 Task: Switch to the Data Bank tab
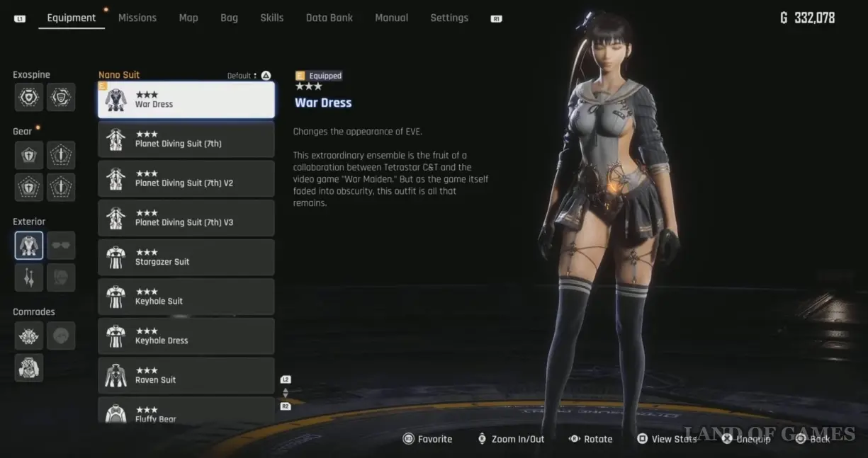[x=329, y=18]
